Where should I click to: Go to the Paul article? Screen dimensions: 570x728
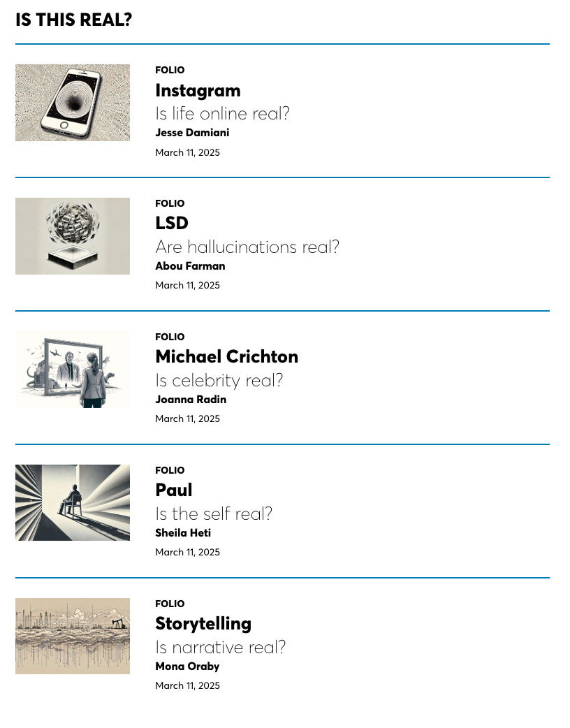tap(174, 490)
